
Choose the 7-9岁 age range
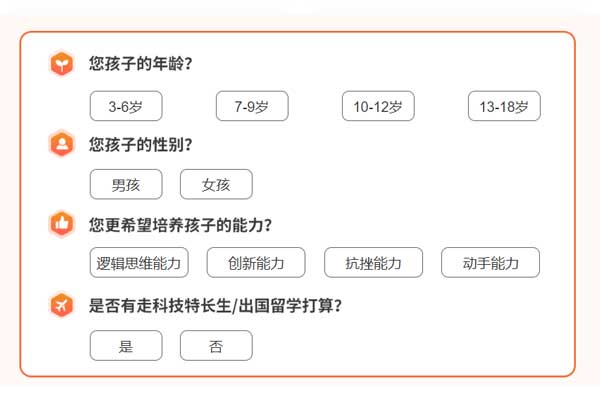click(252, 106)
